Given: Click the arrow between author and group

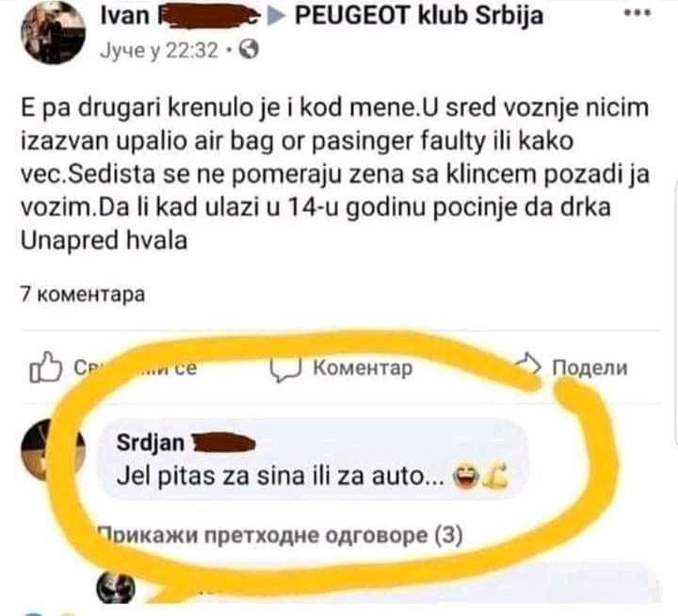Looking at the screenshot, I should pyautogui.click(x=276, y=16).
